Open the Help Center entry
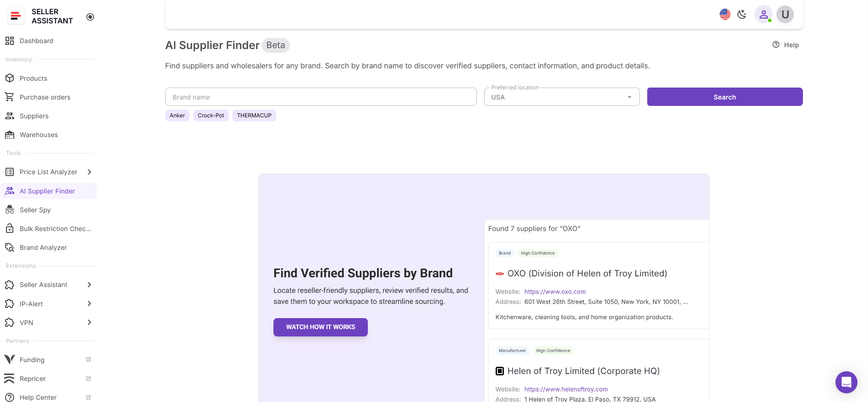 tap(38, 397)
